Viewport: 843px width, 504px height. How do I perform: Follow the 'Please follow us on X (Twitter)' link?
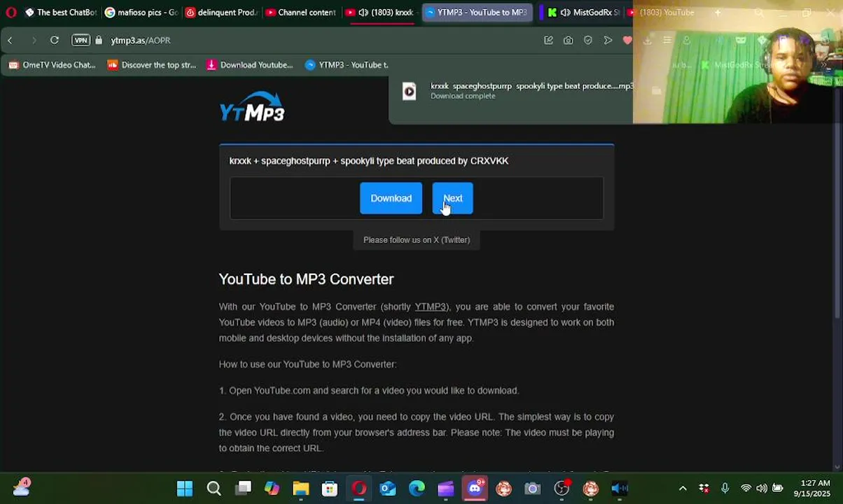(417, 240)
